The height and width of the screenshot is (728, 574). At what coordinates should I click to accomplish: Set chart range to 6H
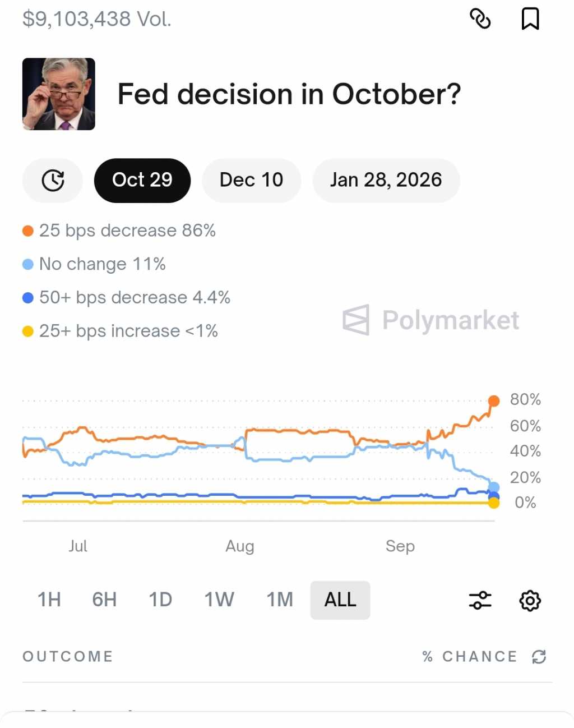(x=104, y=600)
